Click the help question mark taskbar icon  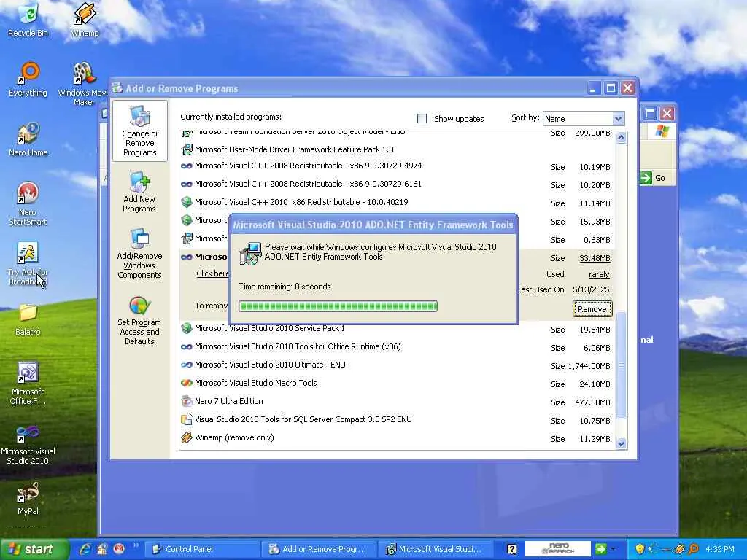(x=511, y=549)
